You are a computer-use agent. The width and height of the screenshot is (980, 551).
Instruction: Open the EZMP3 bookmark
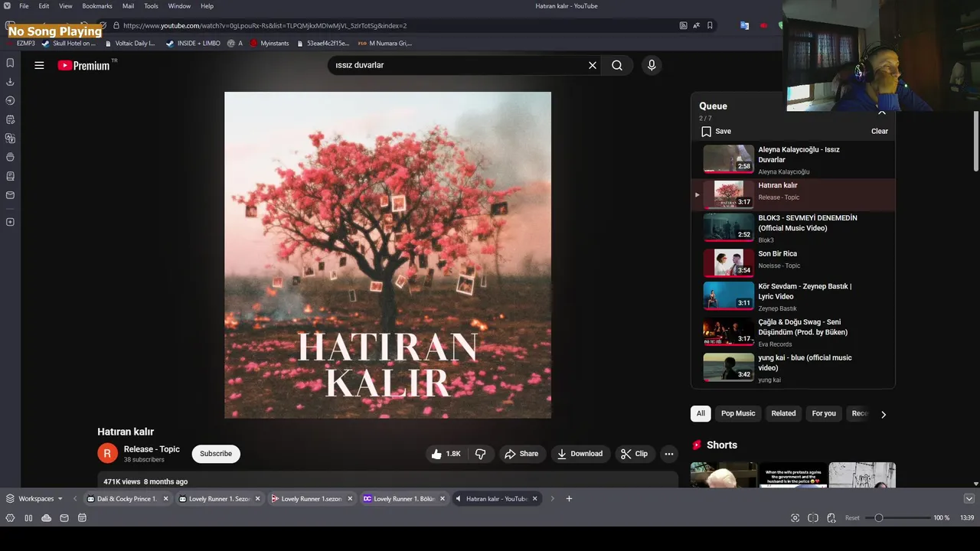point(21,44)
